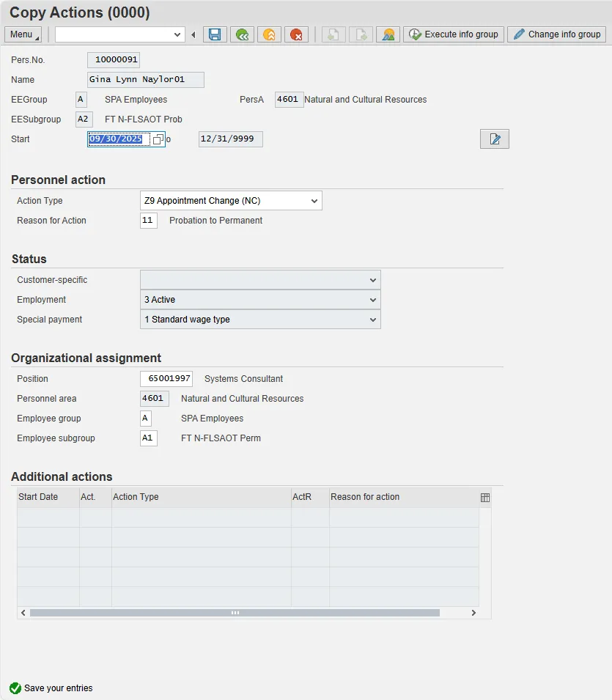This screenshot has height=700, width=612.
Task: Expand the Employment status dropdown
Action: (x=373, y=300)
